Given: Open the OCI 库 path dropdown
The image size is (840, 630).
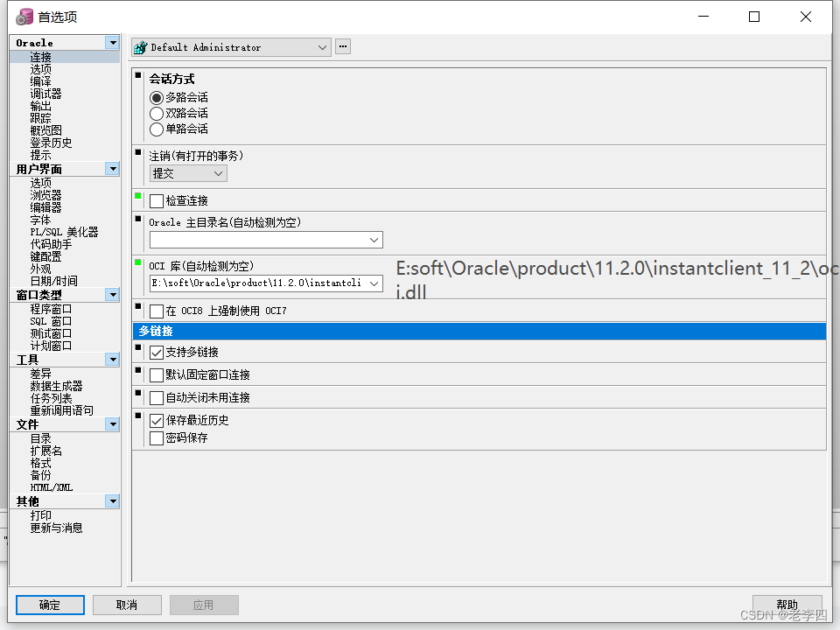Looking at the screenshot, I should click(374, 283).
